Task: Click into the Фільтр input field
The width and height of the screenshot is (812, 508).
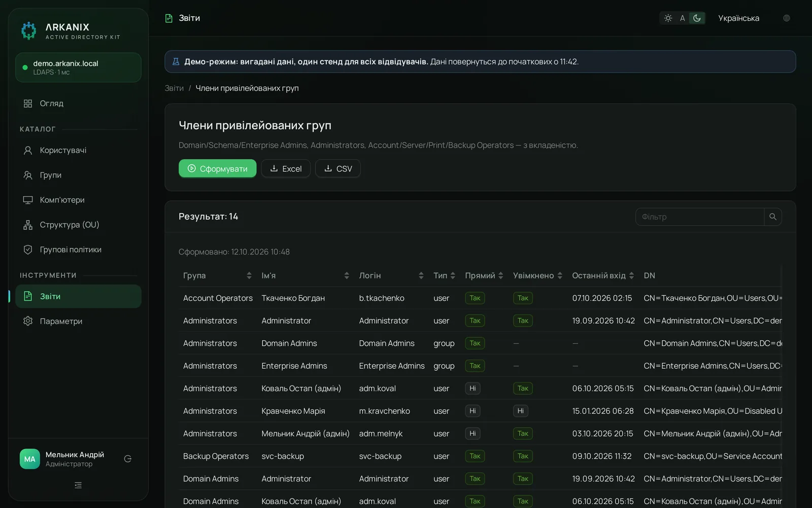Action: click(700, 217)
